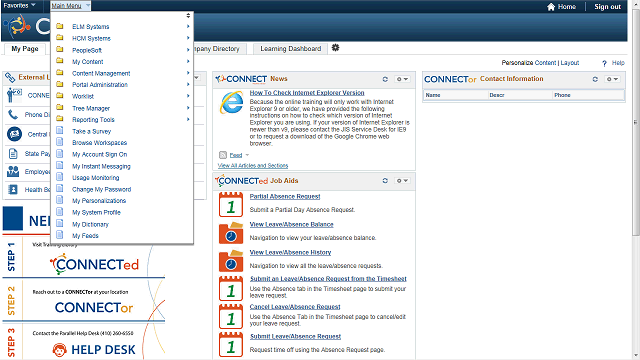Expand Feed dropdown arrow
Image resolution: width=640 pixels, height=360 pixels.
(247, 155)
